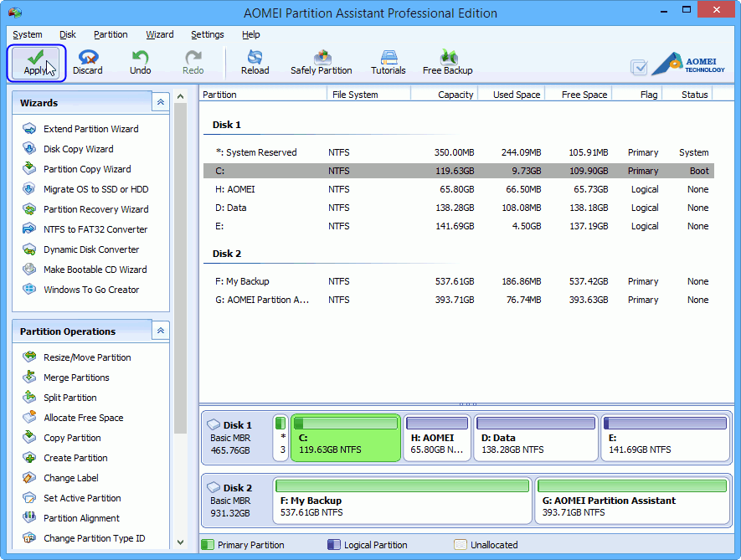Image resolution: width=741 pixels, height=560 pixels.
Task: Undo the last operation
Action: (x=141, y=63)
